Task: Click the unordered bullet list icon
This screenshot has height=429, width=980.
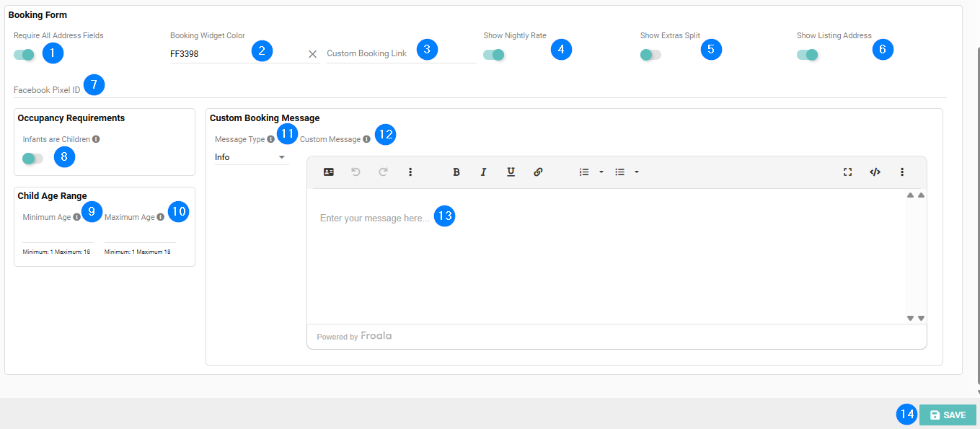Action: (619, 172)
